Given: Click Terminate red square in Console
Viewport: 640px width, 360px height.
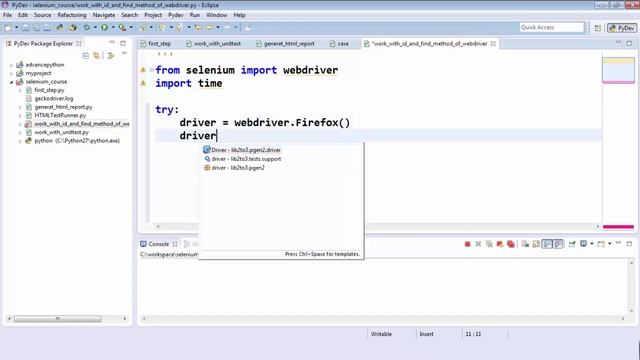Looking at the screenshot, I should (x=468, y=244).
